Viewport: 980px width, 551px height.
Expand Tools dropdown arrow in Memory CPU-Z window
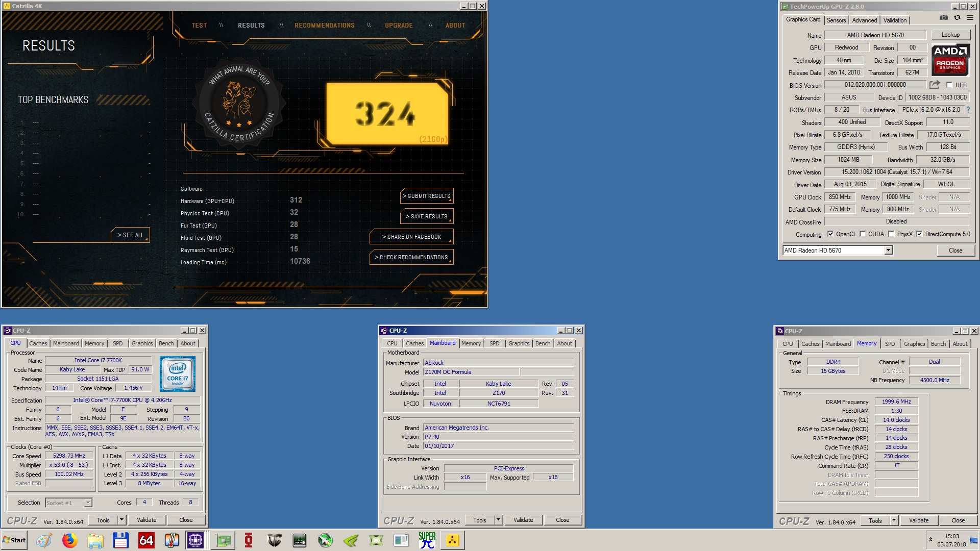(x=894, y=520)
